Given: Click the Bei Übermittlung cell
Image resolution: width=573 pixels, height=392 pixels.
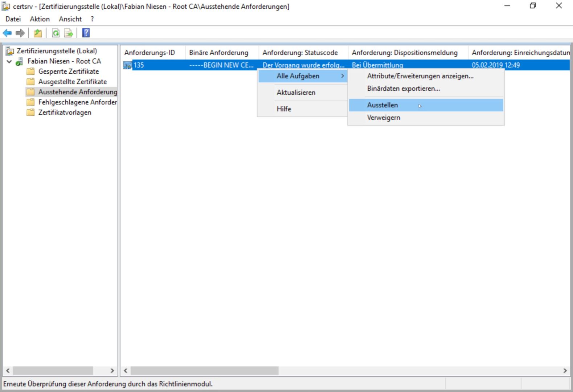Looking at the screenshot, I should click(x=377, y=65).
